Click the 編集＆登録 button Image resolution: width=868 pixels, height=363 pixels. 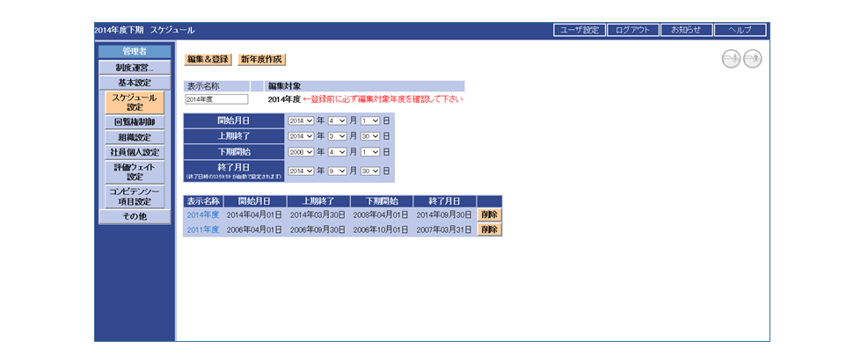point(208,60)
